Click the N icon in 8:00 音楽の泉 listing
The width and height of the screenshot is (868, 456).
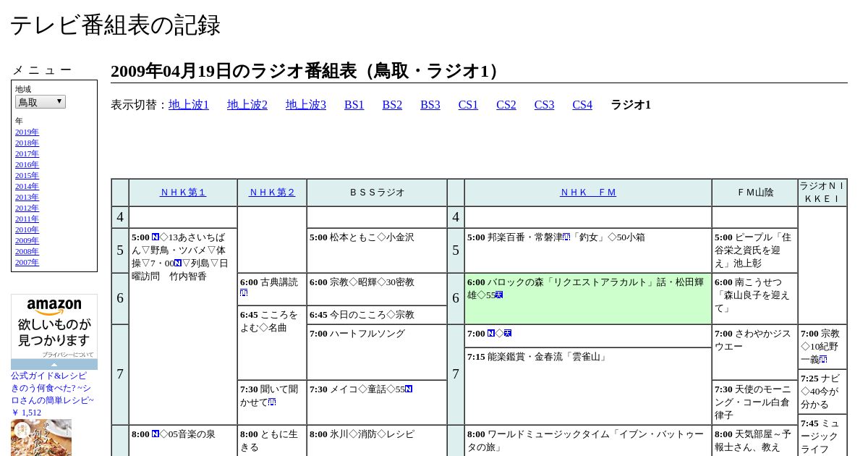tap(156, 434)
